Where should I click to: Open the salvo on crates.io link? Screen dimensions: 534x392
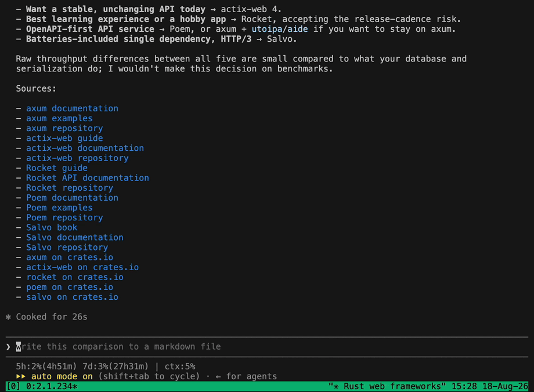coord(72,297)
